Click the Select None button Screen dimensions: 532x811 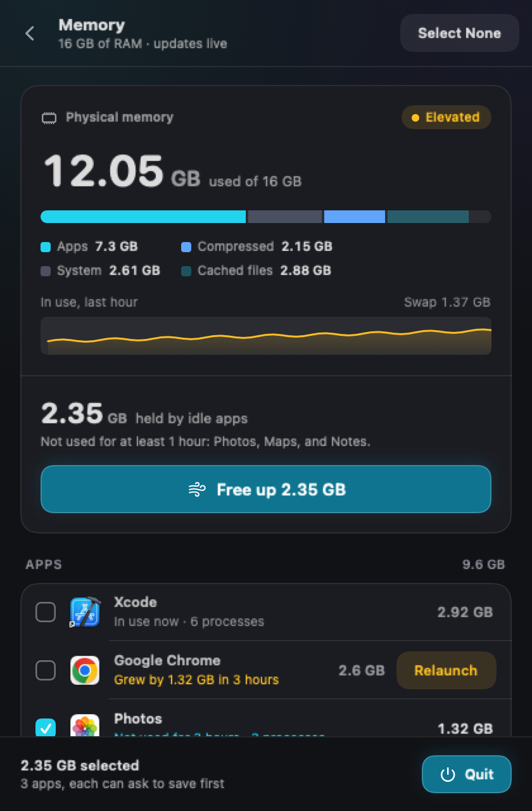[460, 33]
